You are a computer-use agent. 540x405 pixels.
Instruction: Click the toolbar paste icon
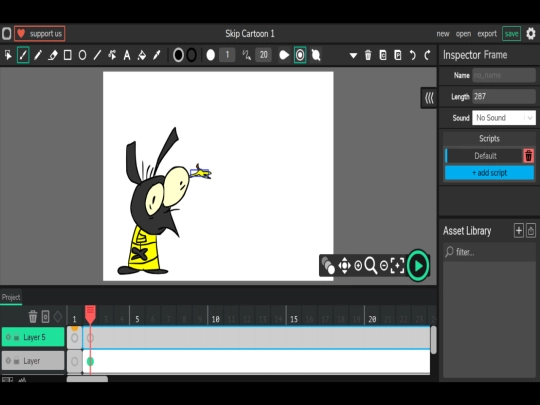[x=397, y=55]
